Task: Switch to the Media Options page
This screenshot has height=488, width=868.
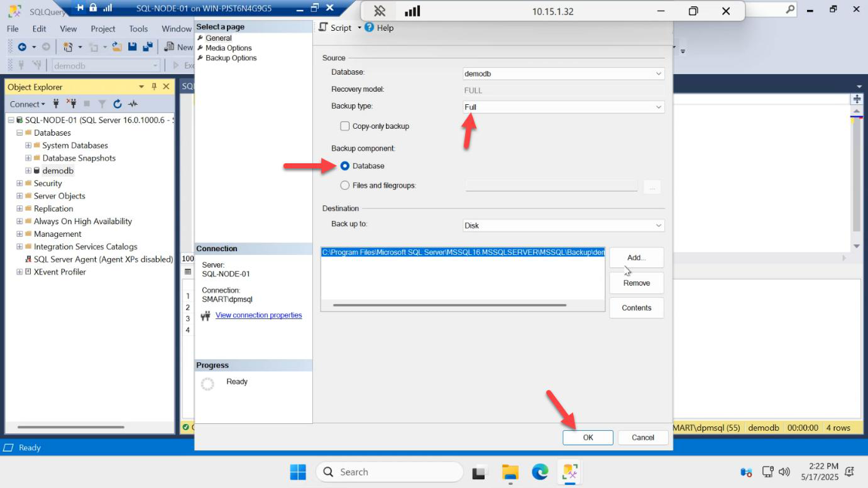Action: [228, 48]
